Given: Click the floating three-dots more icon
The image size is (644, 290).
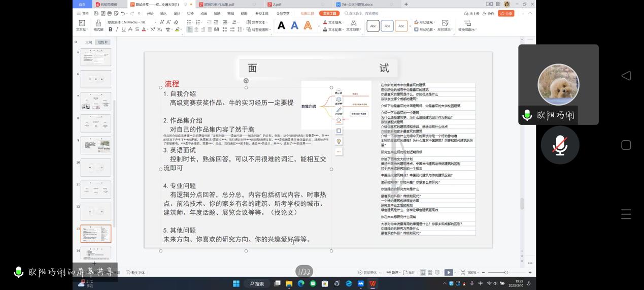Looking at the screenshot, I should pos(338,151).
